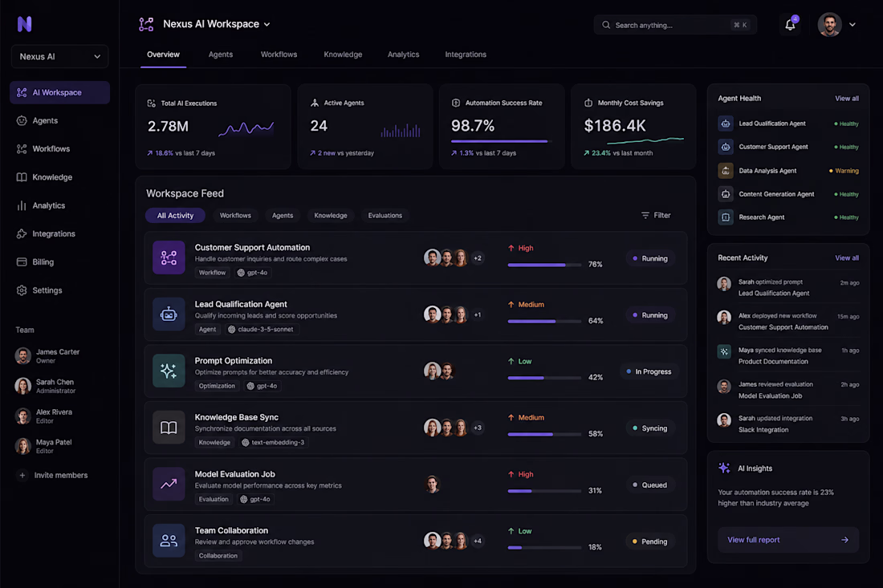Click the Filter button in Workspace Feed
This screenshot has height=588, width=883.
(x=656, y=215)
